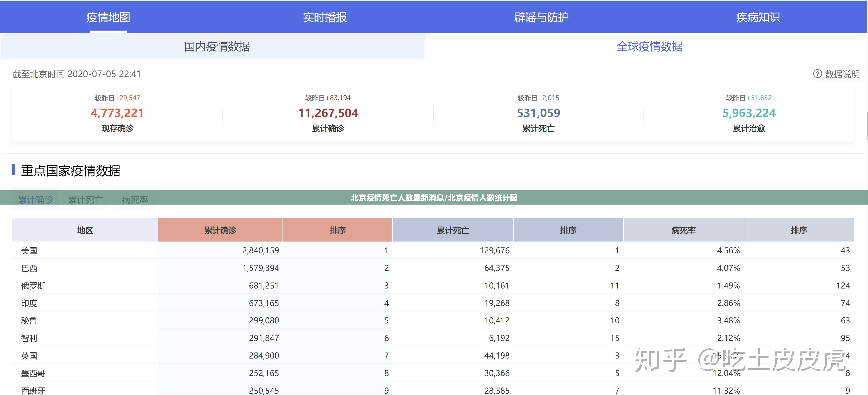Viewport: 868px width, 395px height.
Task: Click the timestamp 截至北京时间 2020-07-05 22:41
Action: pyautogui.click(x=77, y=74)
